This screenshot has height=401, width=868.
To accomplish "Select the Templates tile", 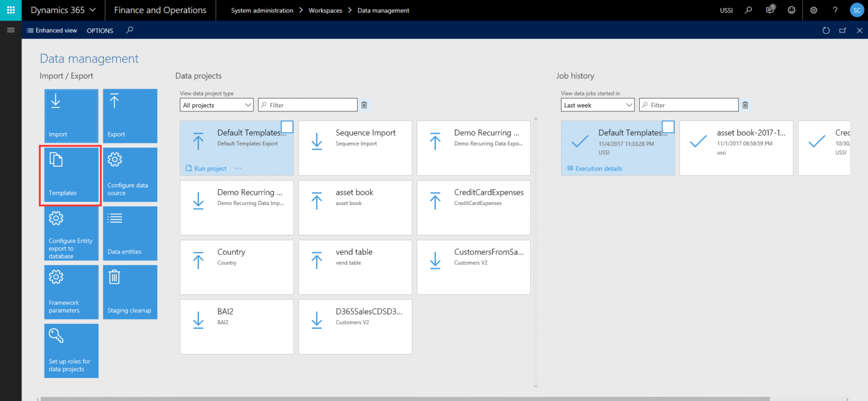I will coord(71,175).
